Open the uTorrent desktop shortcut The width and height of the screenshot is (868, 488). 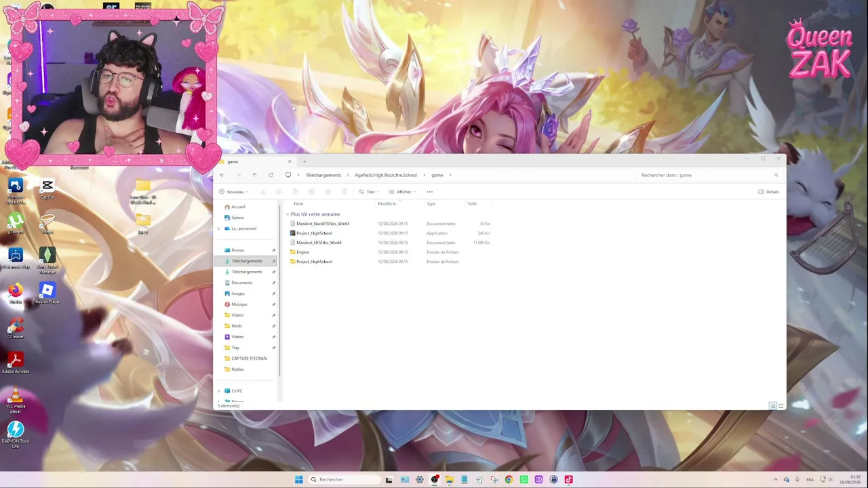[16, 223]
